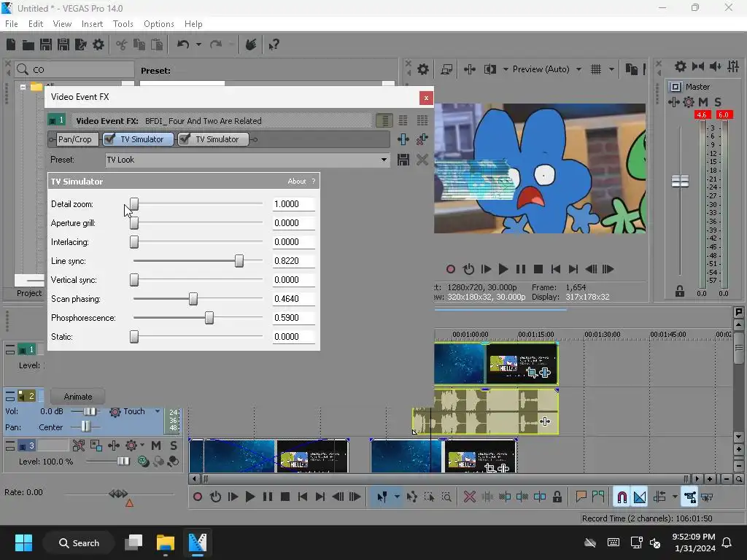Undo the last action
This screenshot has height=560, width=747.
(183, 44)
